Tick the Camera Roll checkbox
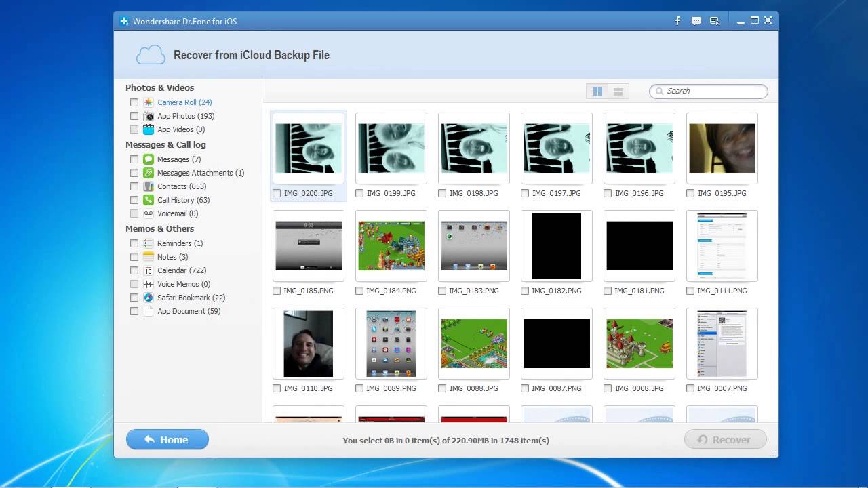 (x=134, y=102)
